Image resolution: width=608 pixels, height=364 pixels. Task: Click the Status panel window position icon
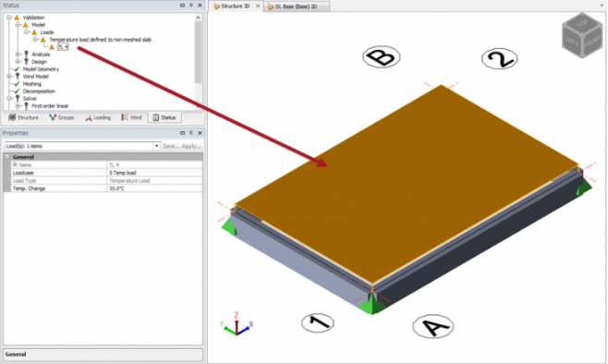point(182,5)
